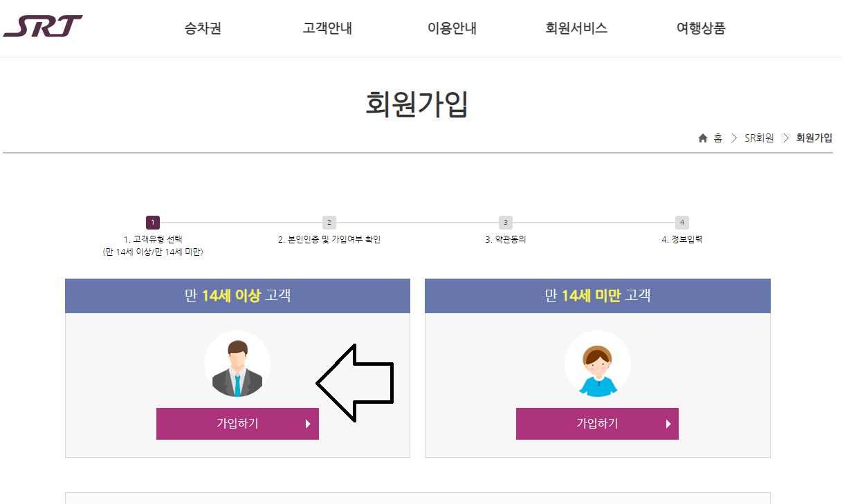The height and width of the screenshot is (504, 842).
Task: Click the step 3 약관동의 marker
Action: [x=505, y=222]
